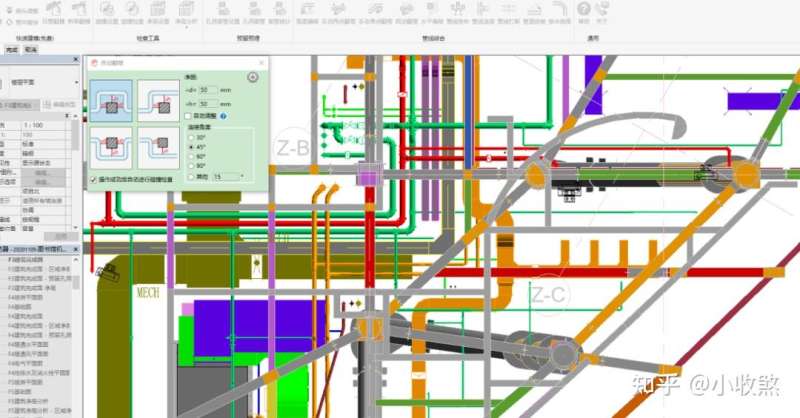Select the 90° connection angle radio button
The width and height of the screenshot is (800, 418).
191,165
